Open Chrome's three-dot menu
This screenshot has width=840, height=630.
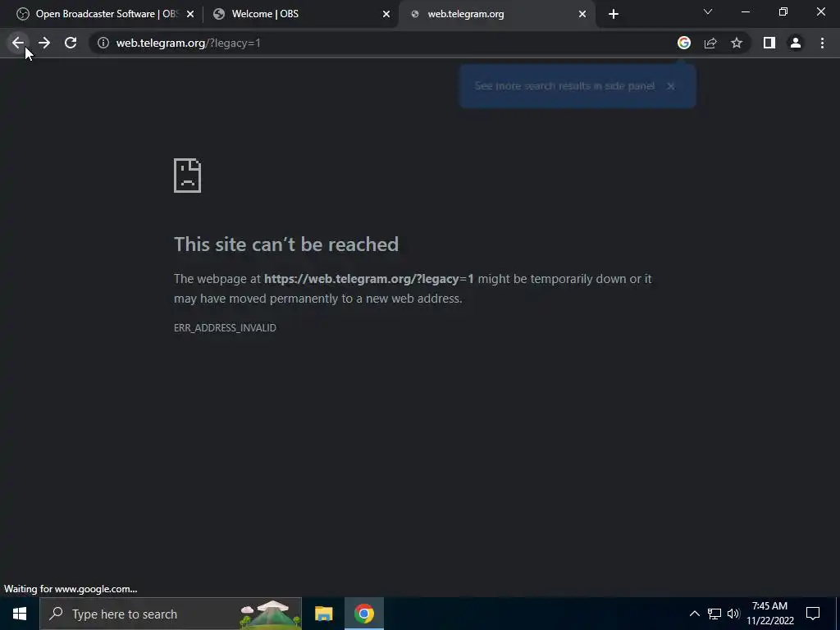(x=822, y=43)
